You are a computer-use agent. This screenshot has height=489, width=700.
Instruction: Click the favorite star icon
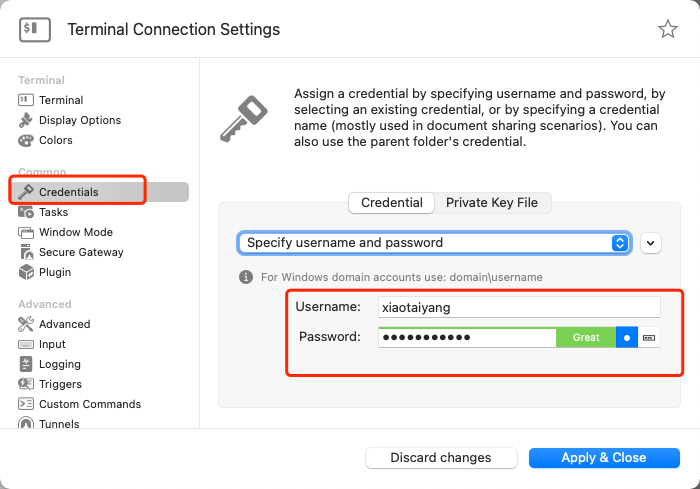click(x=668, y=29)
